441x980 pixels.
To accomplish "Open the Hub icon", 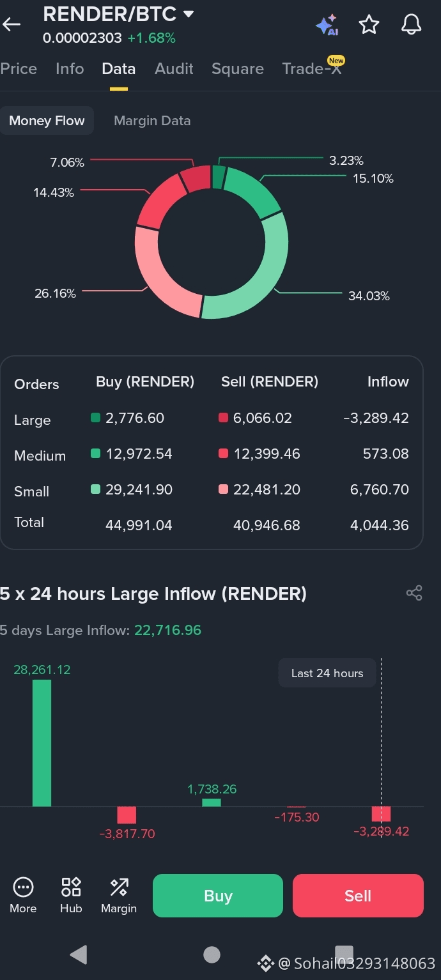I will click(x=71, y=894).
